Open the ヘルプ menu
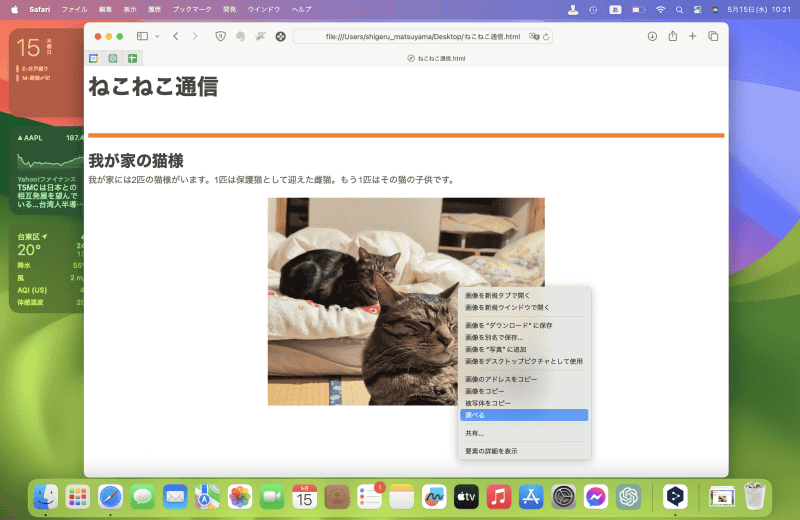 pos(301,9)
